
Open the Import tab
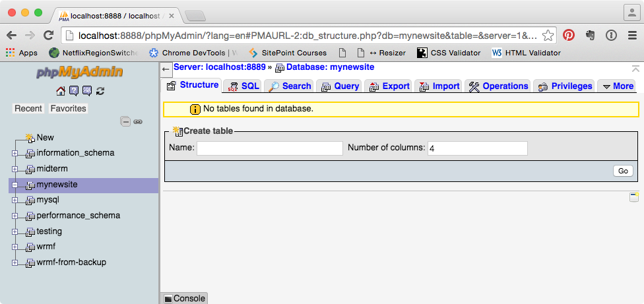coord(439,86)
